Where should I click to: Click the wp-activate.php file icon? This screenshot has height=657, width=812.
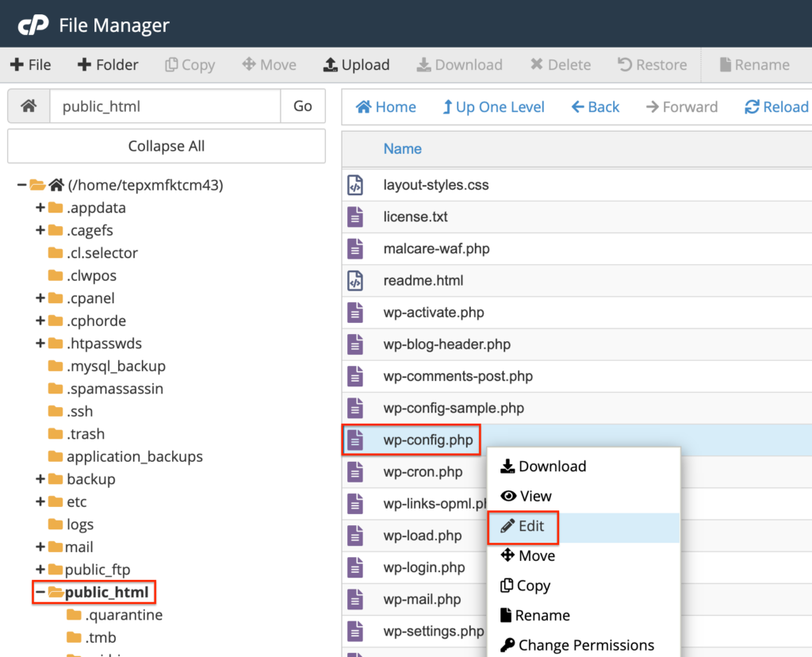pos(355,313)
